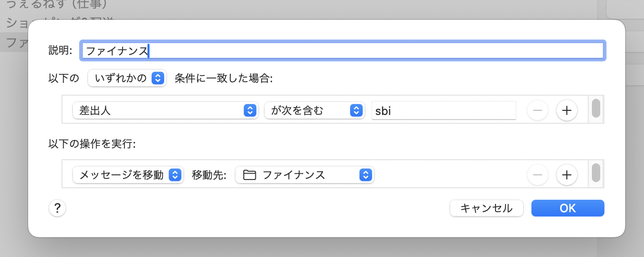Choose destination folder ファイナンス dropdown

pos(305,175)
